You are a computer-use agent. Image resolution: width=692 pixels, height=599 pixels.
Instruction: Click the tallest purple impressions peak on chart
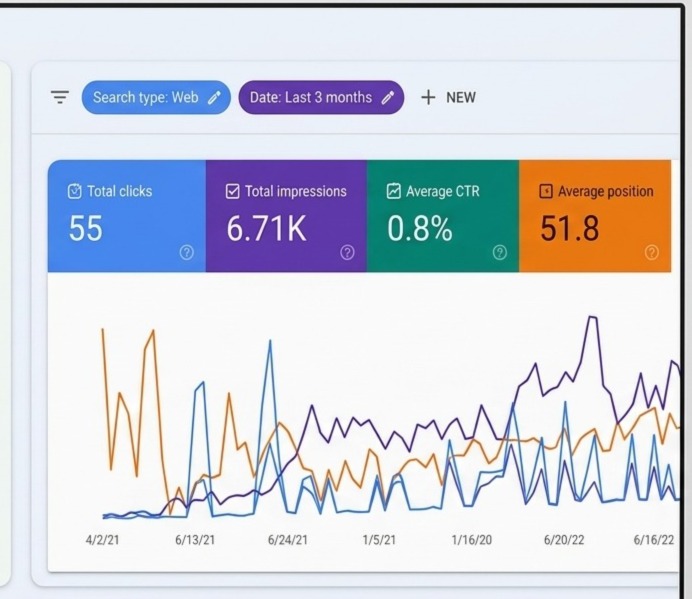(593, 317)
